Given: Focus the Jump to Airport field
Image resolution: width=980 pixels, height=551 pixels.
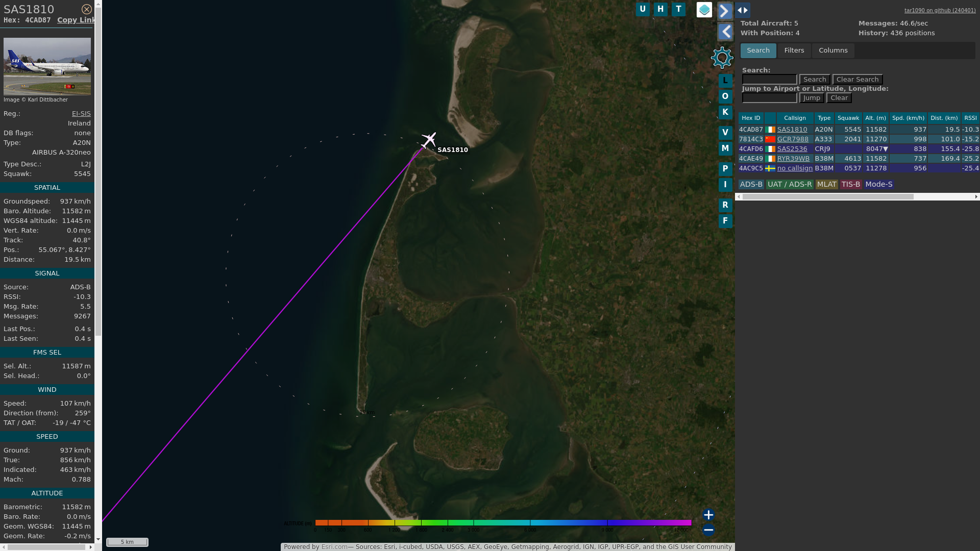Looking at the screenshot, I should point(769,98).
